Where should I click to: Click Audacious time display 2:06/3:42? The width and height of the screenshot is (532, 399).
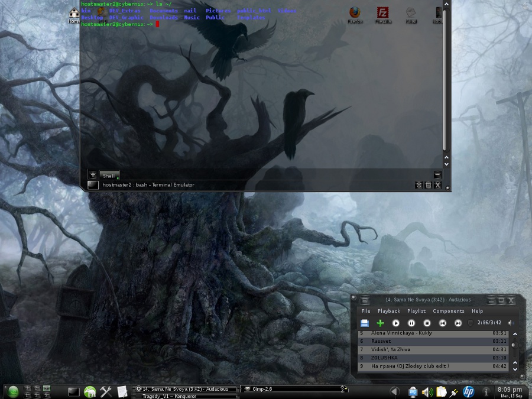tap(489, 323)
